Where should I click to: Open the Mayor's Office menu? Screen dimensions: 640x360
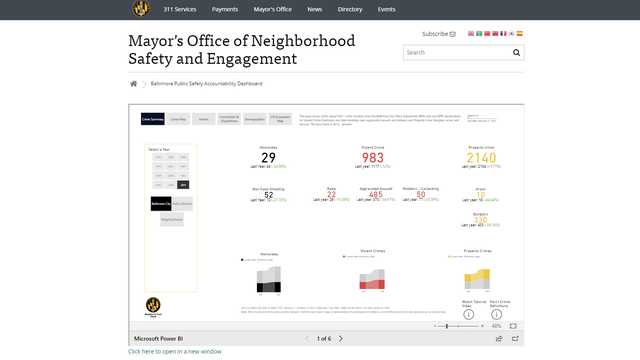pos(273,9)
